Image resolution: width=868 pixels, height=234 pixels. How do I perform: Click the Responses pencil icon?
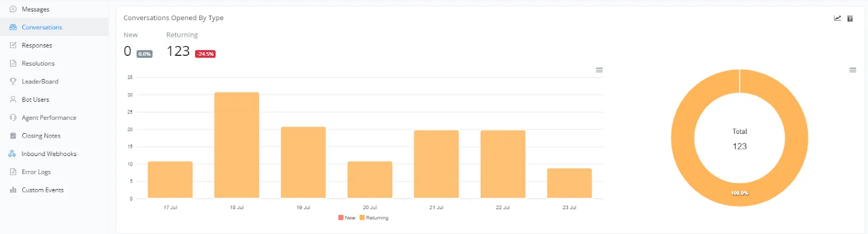(x=13, y=45)
